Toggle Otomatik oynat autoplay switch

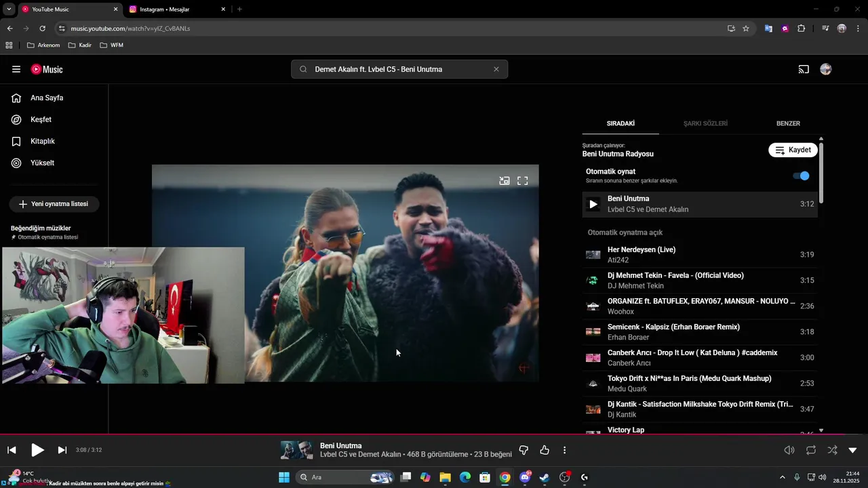coord(801,176)
